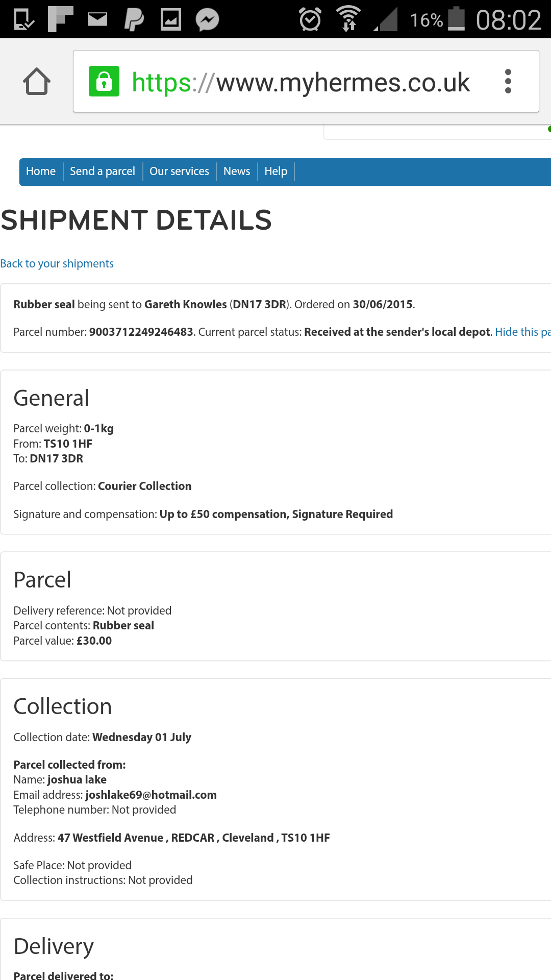
Task: Tap the mail envelope notification icon
Action: [97, 19]
